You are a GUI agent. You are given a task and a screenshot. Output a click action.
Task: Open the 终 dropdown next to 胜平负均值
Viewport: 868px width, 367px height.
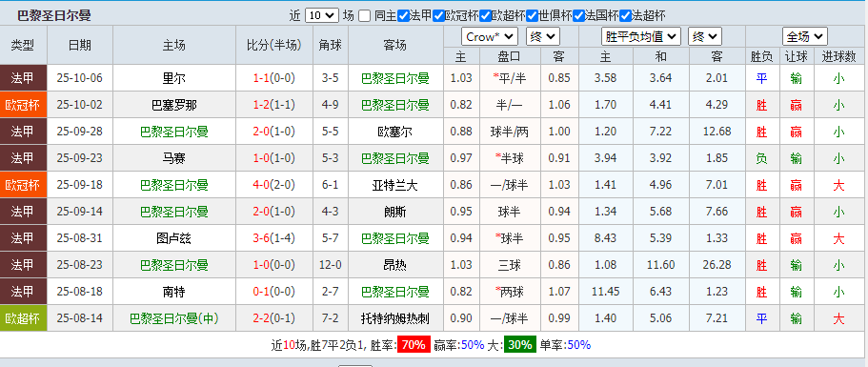(705, 37)
